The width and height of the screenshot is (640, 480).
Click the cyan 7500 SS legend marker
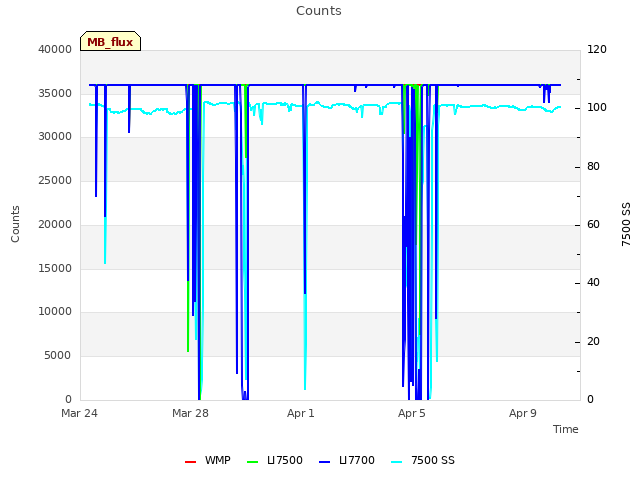pyautogui.click(x=396, y=462)
